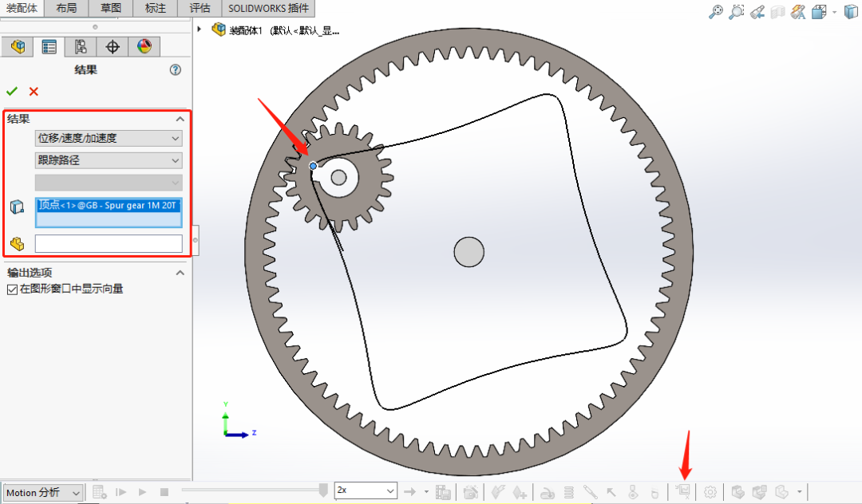Viewport: 862px width, 504px height.
Task: Select the zoom to fit icon
Action: tap(716, 12)
